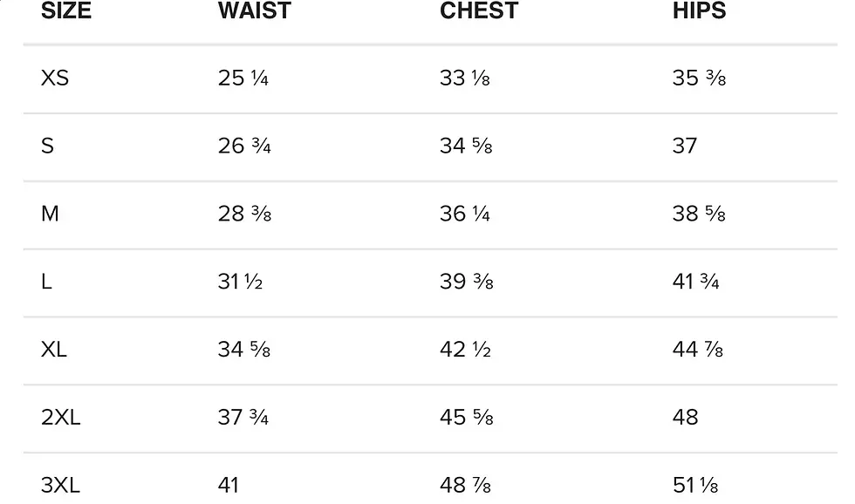
Task: Select the L size row label
Action: [46, 282]
